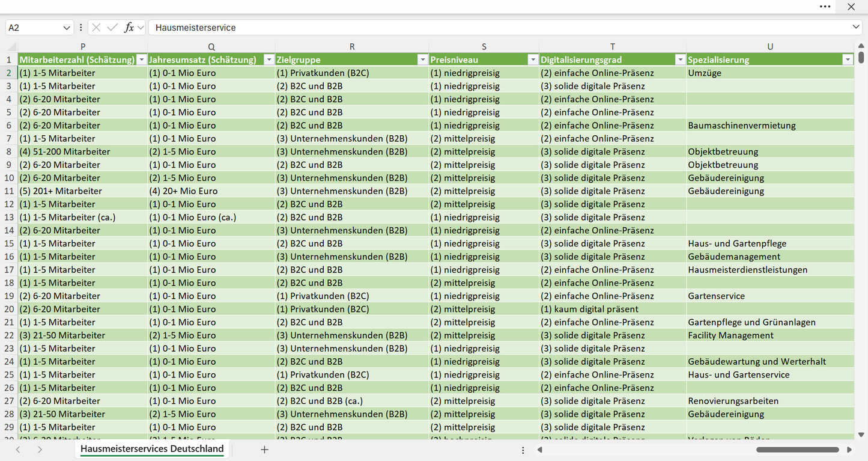The height and width of the screenshot is (461, 868).
Task: Select cell Hausmeisterdienstleistungen
Action: (770, 270)
